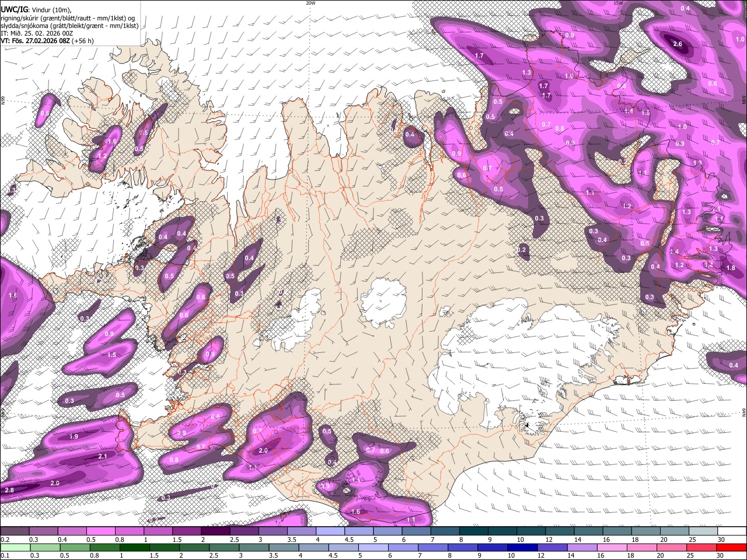
Task: Click the '2.1' precipitation value on map
Action: point(103,456)
